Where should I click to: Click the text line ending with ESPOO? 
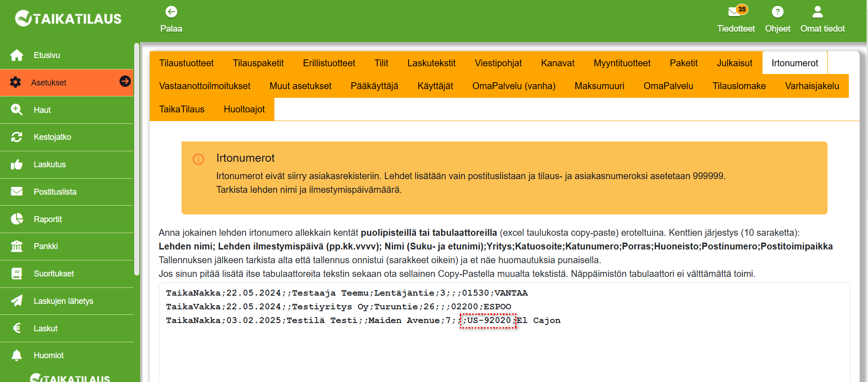338,307
